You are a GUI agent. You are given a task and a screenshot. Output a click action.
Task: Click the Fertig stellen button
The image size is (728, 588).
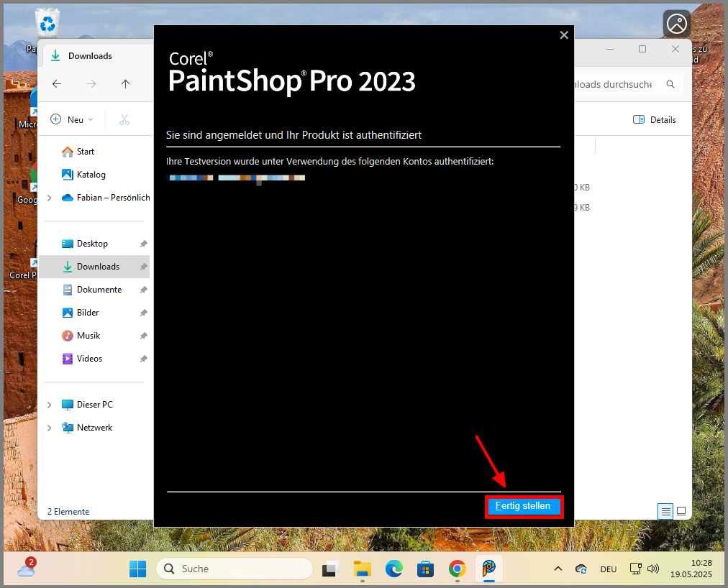pos(524,506)
